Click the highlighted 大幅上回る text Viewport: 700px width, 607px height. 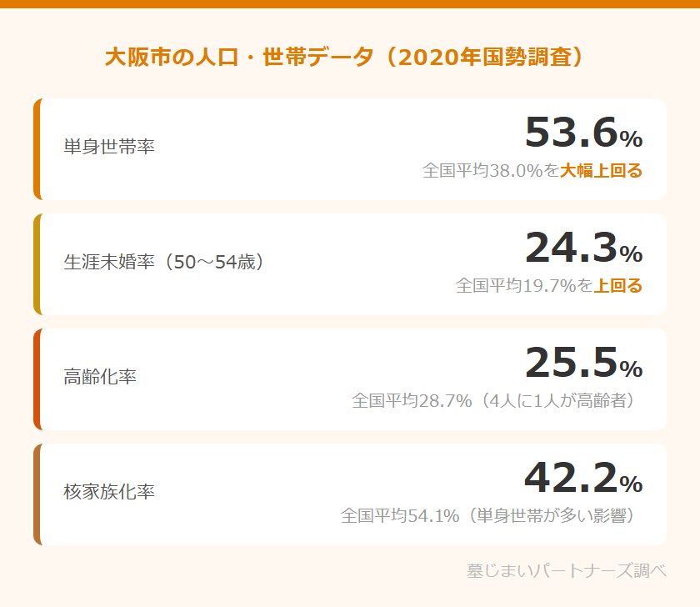[x=601, y=171]
